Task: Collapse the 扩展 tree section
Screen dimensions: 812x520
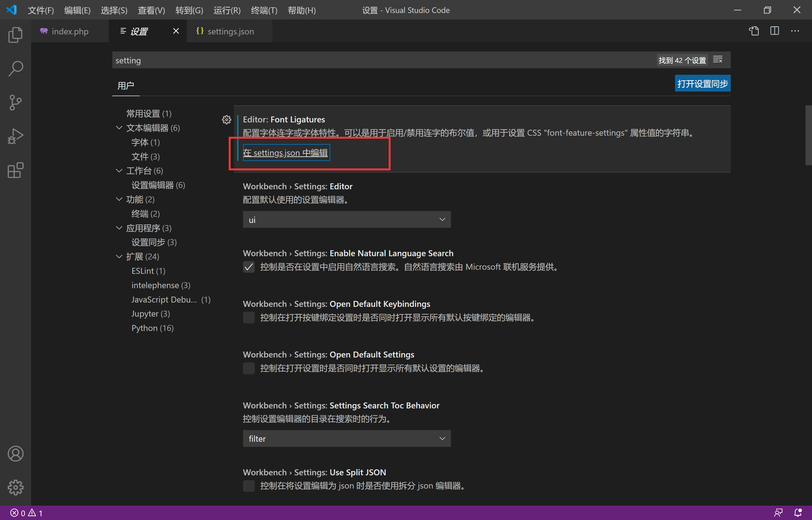Action: coord(119,257)
